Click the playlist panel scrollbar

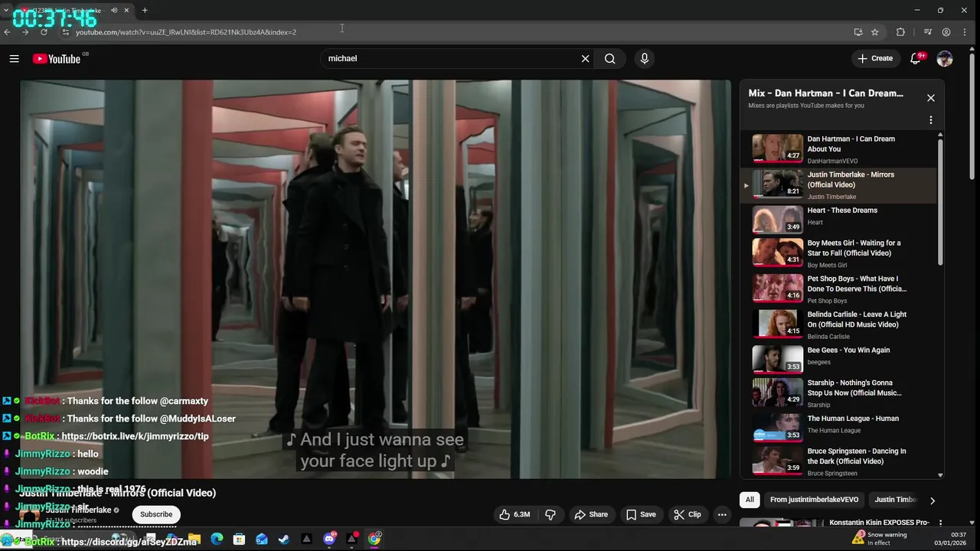[940, 201]
